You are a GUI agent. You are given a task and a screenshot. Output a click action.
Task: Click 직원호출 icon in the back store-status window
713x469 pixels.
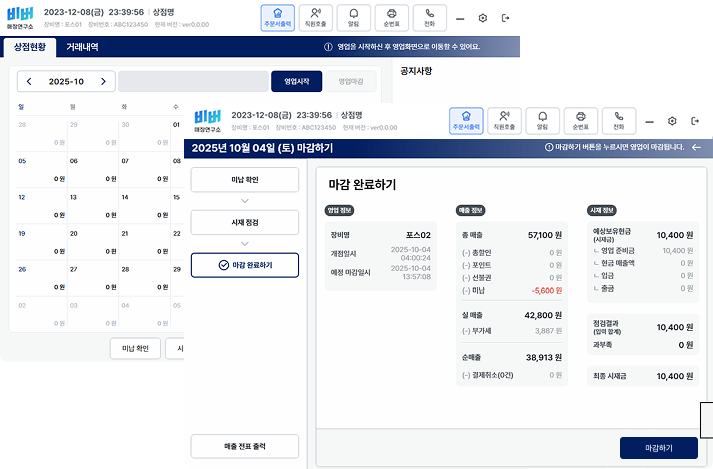pyautogui.click(x=316, y=18)
